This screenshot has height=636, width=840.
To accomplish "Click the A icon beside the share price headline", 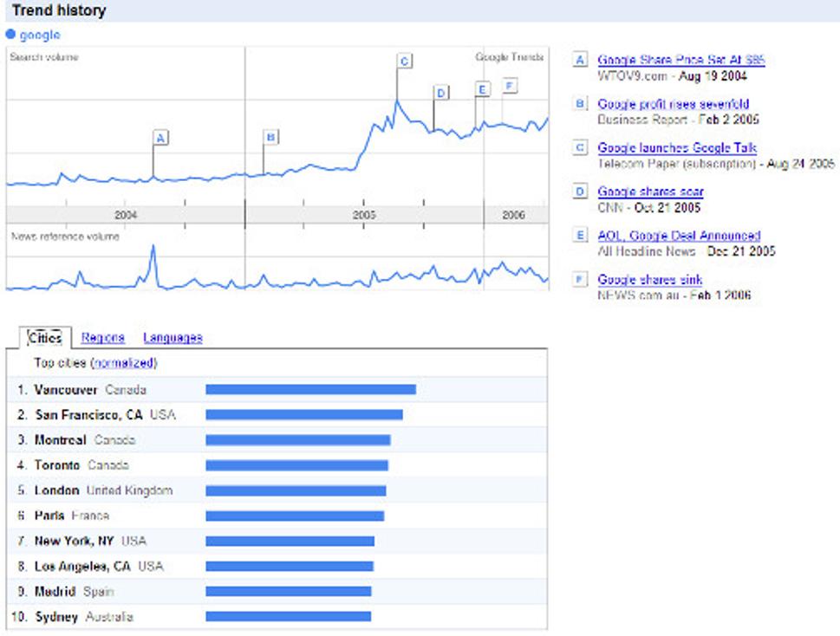I will [580, 60].
